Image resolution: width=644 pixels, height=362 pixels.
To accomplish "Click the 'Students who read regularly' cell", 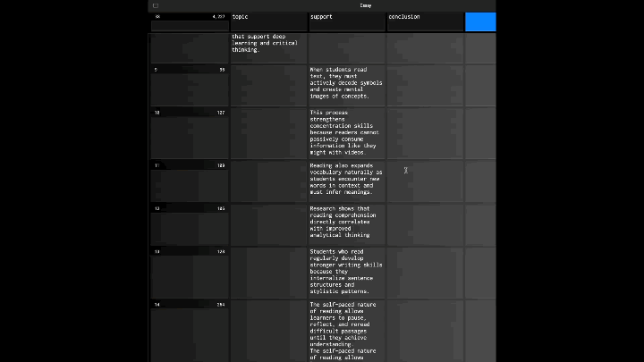I will click(x=346, y=272).
